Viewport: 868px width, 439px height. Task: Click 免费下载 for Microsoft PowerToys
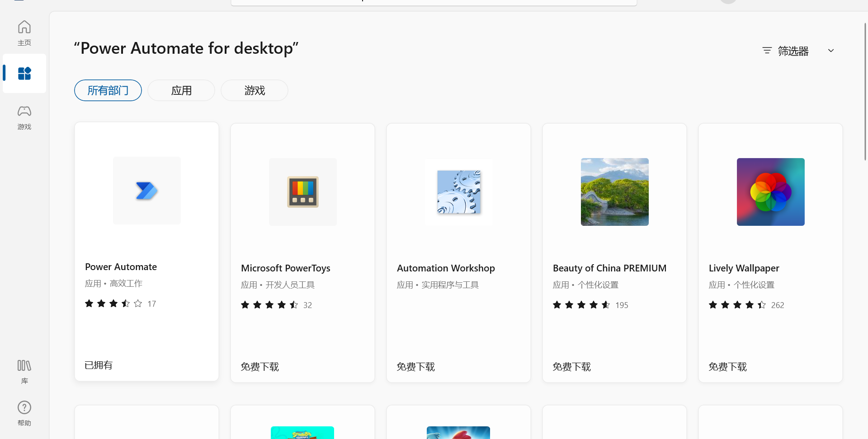(259, 366)
